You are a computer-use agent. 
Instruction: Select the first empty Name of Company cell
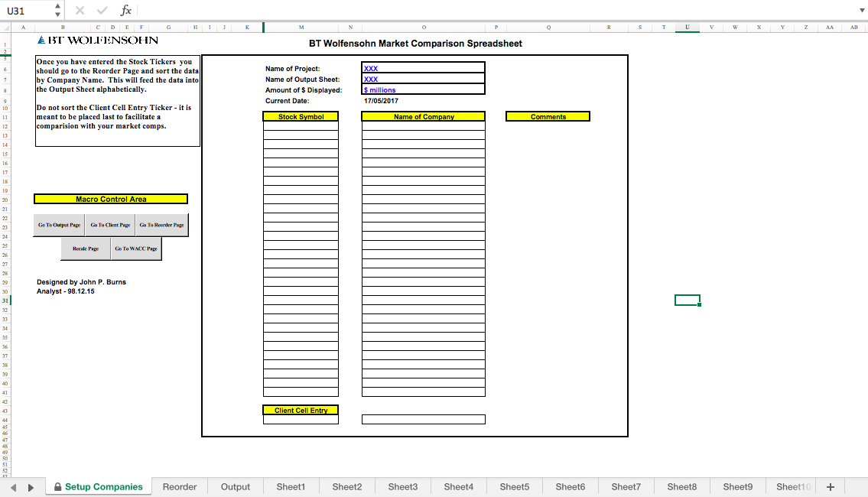[424, 126]
